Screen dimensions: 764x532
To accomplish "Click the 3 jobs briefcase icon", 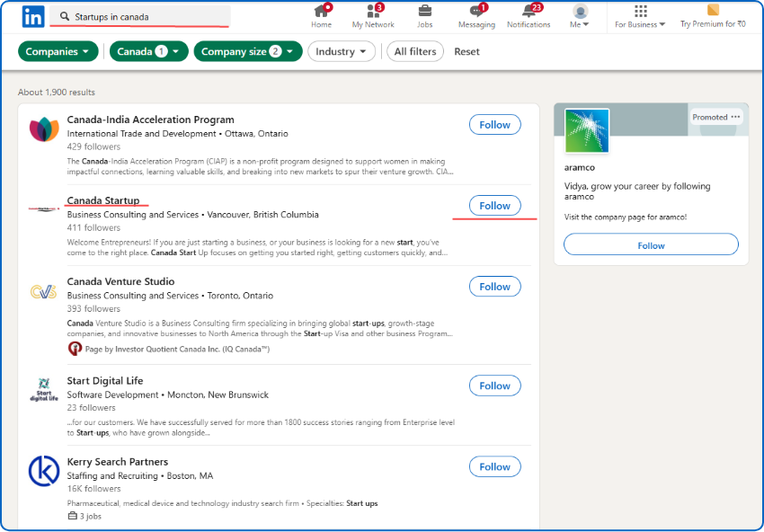I will [x=72, y=516].
